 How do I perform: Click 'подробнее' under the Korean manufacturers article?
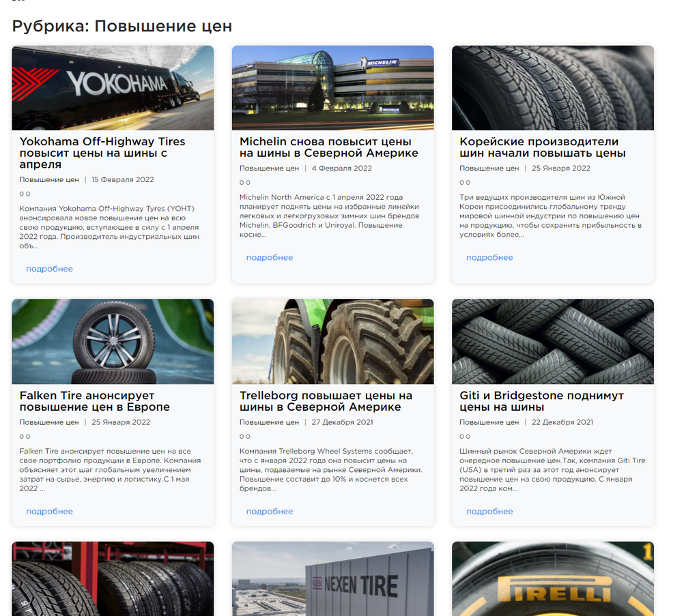pyautogui.click(x=489, y=257)
